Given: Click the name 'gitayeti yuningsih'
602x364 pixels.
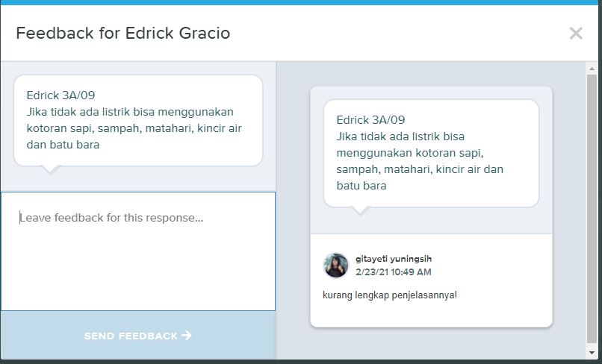Looking at the screenshot, I should pos(394,259).
